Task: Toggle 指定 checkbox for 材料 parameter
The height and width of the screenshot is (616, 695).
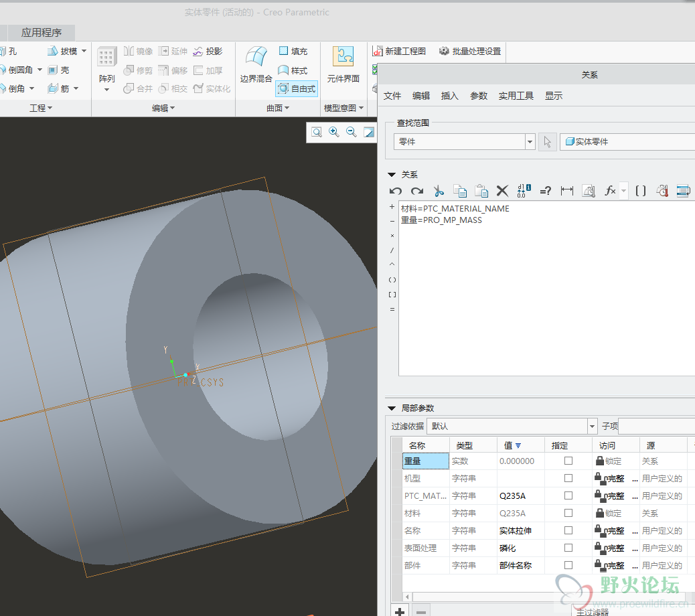Action: coord(568,513)
